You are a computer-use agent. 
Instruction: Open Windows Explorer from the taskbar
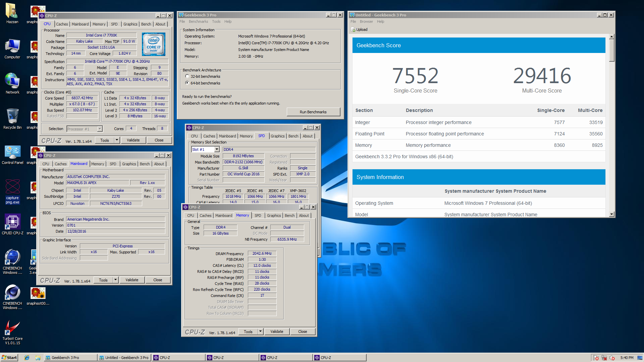click(x=38, y=358)
